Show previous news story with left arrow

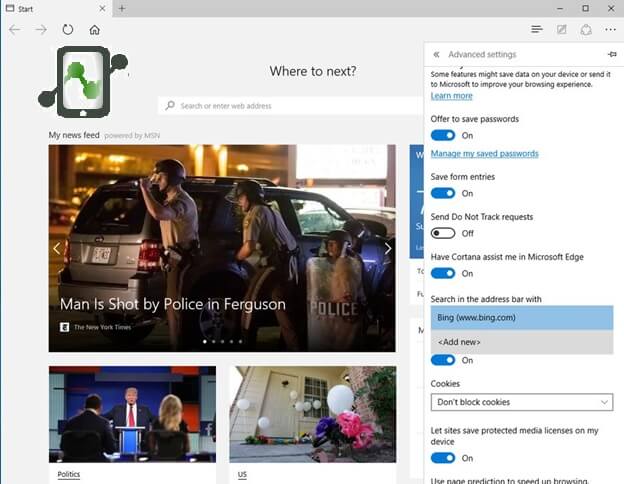[x=57, y=249]
